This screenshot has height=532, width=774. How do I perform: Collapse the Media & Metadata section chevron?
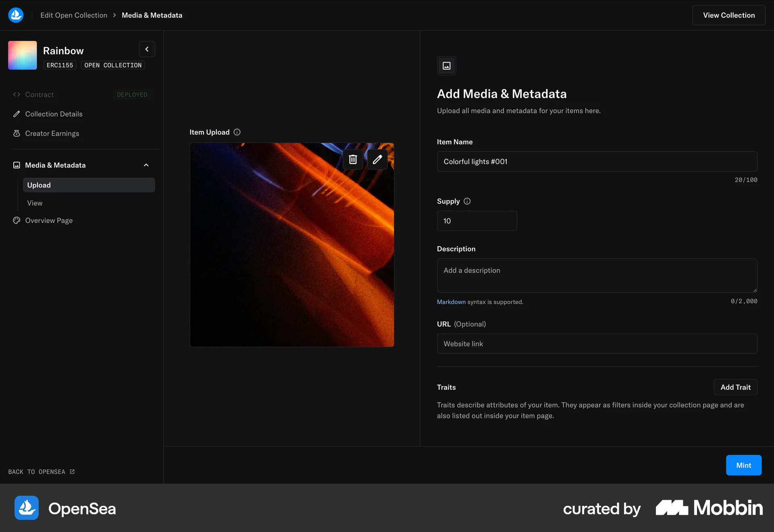146,165
